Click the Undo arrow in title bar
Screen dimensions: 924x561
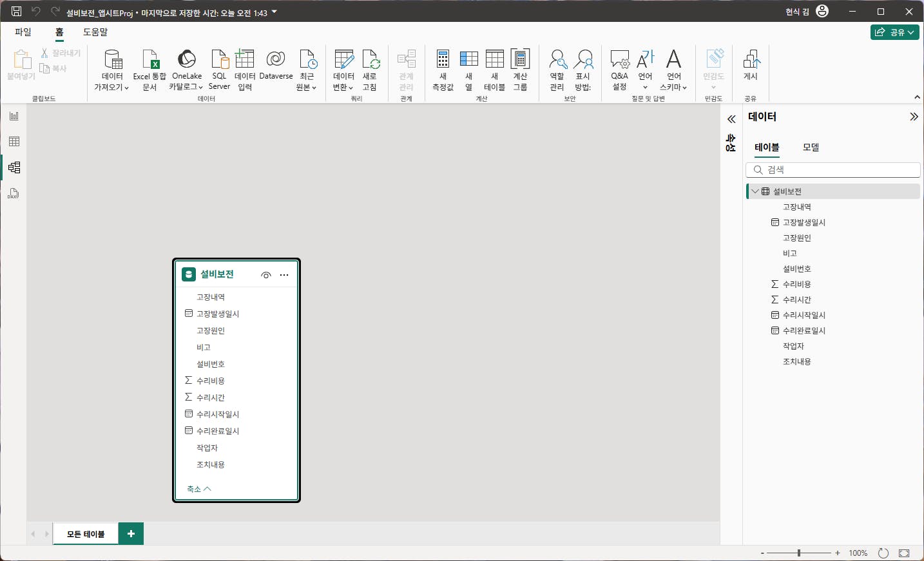[x=36, y=12]
